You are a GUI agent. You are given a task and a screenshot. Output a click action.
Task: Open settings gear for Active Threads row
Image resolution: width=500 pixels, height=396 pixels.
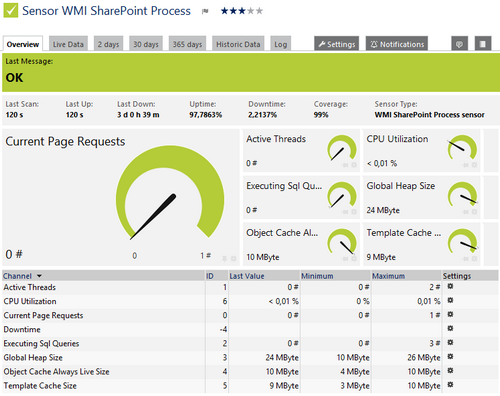coord(450,286)
